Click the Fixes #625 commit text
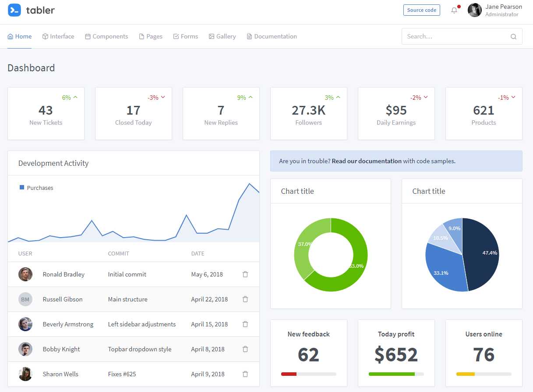 (122, 374)
